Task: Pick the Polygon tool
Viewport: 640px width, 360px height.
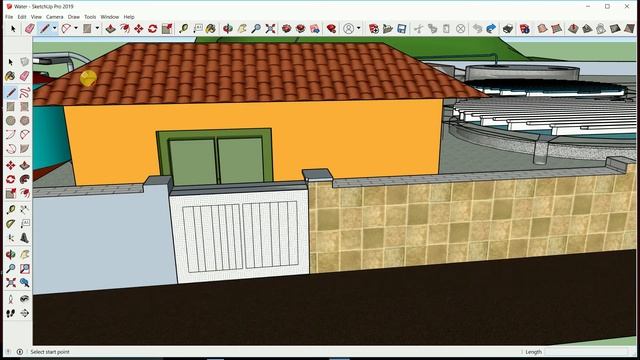Action: [24, 120]
